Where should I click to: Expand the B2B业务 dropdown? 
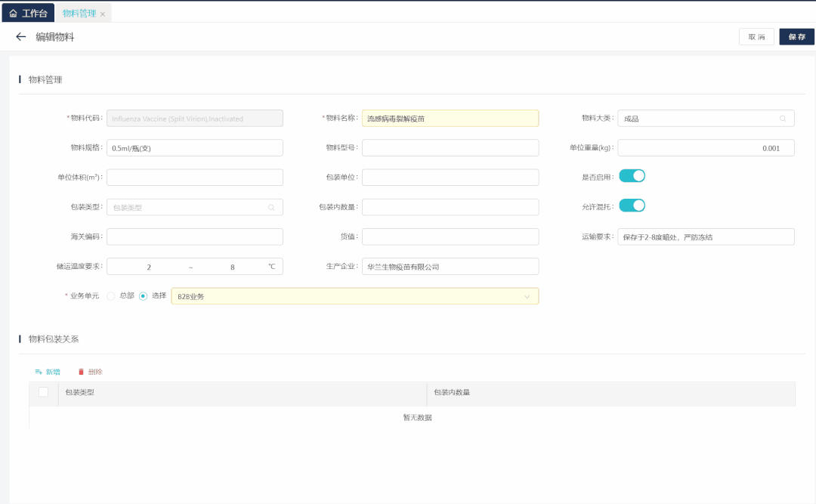tap(527, 297)
